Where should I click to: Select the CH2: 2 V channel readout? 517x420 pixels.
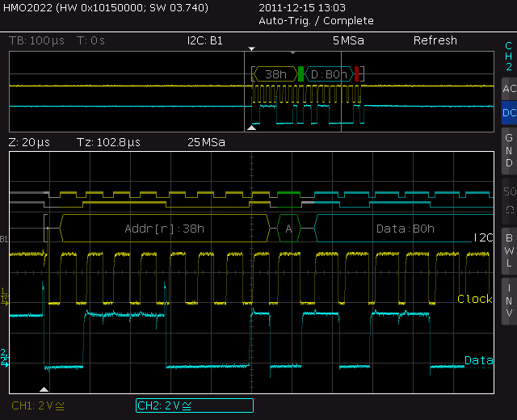click(195, 405)
